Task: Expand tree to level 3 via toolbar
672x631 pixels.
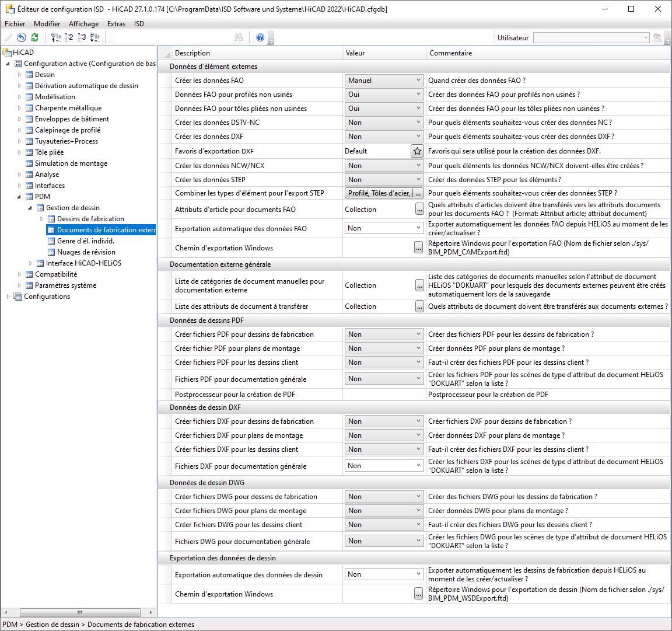Action: click(x=82, y=37)
